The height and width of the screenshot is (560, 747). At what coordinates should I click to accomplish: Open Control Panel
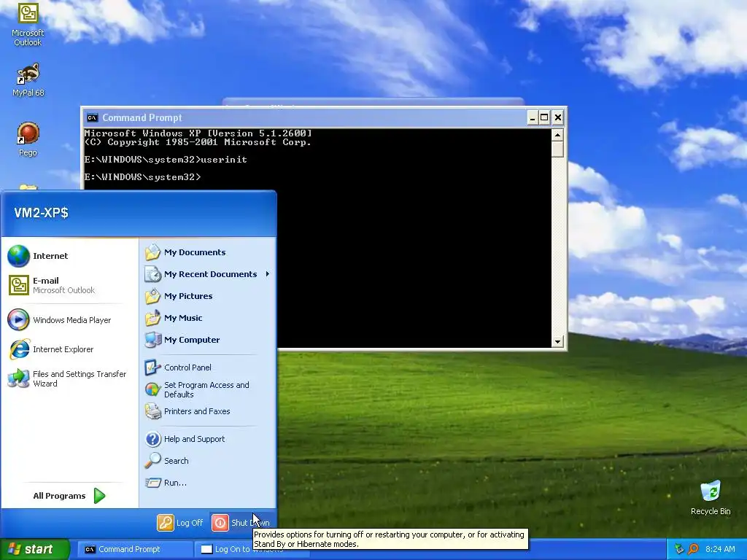(208, 367)
